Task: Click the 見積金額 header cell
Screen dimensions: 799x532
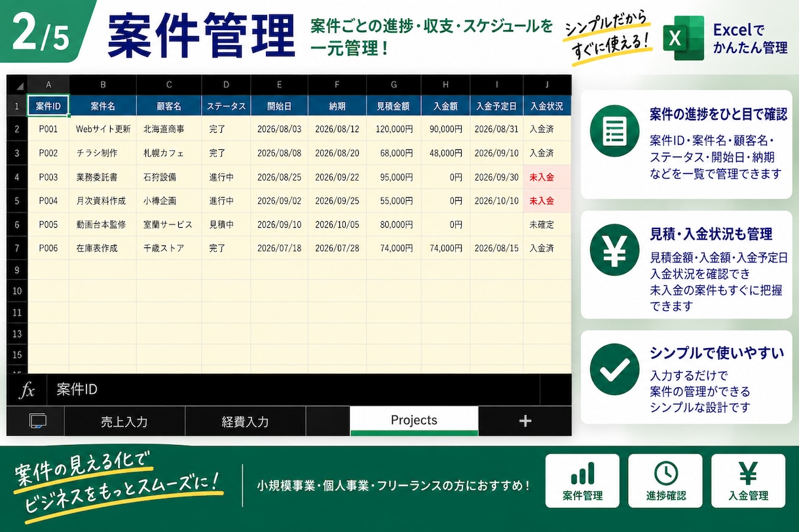Action: (394, 106)
